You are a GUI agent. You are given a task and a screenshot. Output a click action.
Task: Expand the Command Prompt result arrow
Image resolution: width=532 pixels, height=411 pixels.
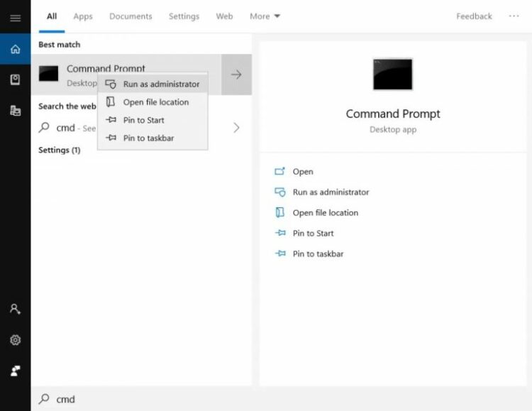236,75
